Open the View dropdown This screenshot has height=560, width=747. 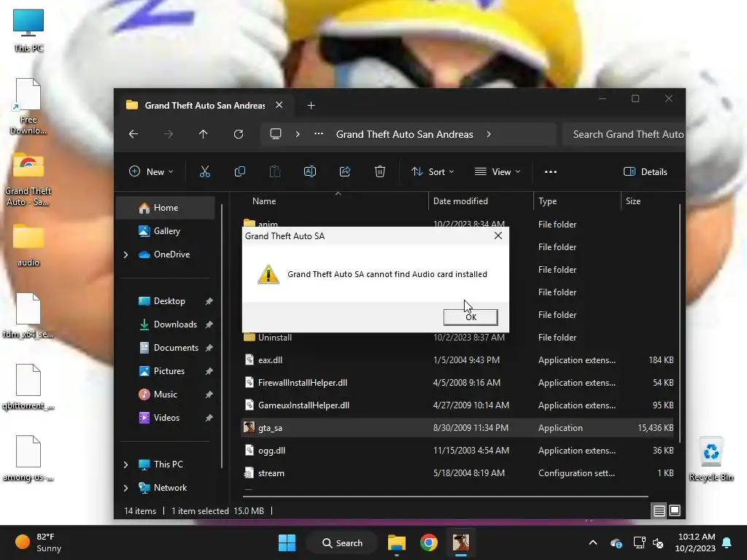[x=498, y=171]
